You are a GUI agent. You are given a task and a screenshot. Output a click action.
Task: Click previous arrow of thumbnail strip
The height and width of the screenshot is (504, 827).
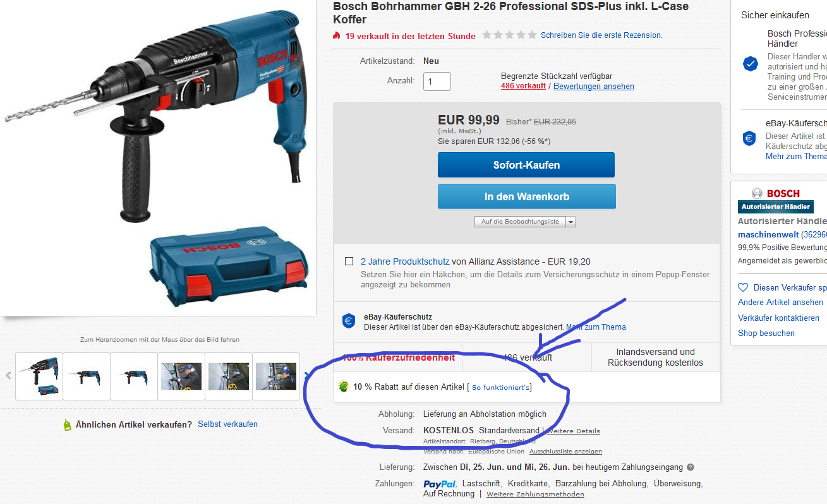pos(8,376)
